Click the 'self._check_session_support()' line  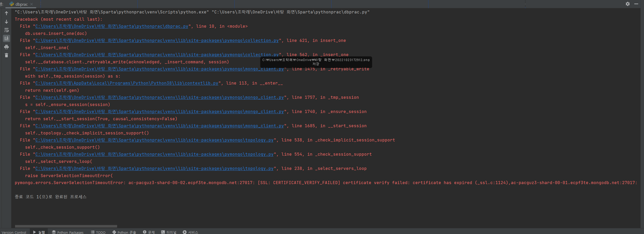click(x=62, y=147)
